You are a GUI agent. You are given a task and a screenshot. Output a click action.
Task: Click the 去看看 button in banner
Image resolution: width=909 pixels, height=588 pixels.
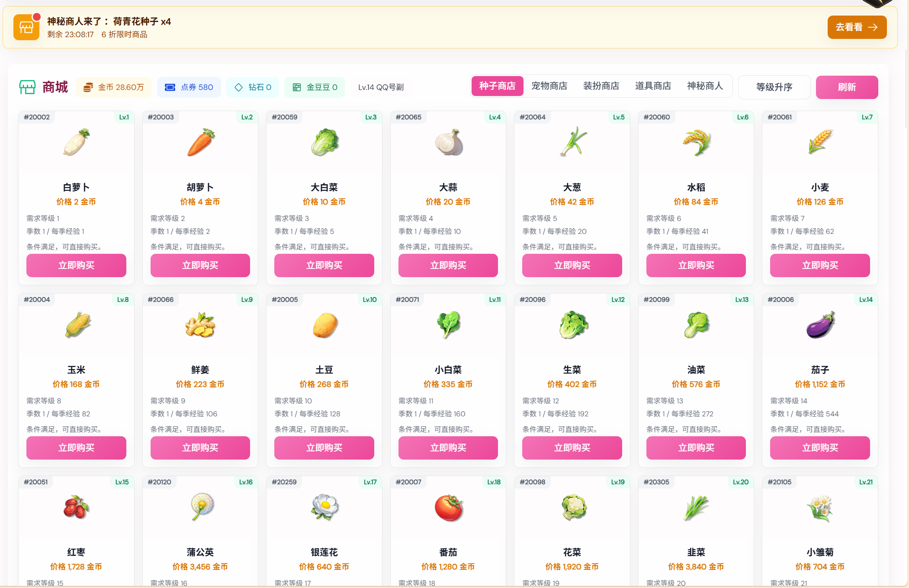(x=857, y=27)
